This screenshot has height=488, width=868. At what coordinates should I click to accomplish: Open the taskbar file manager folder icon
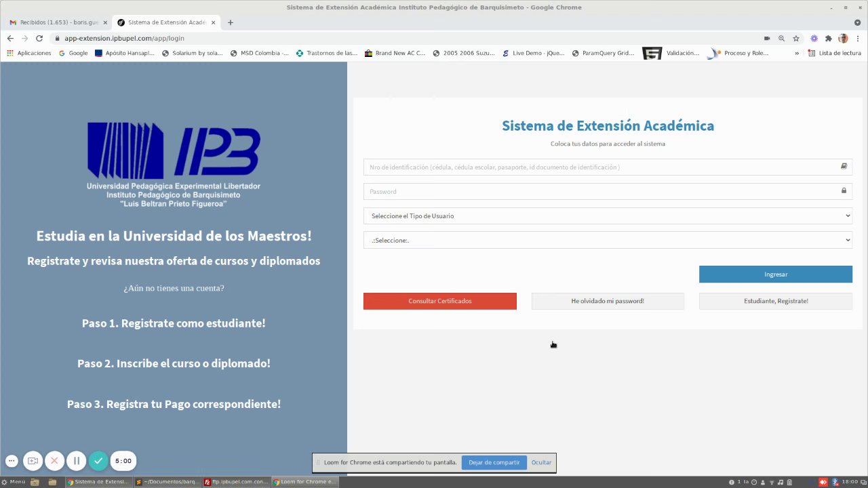point(52,482)
